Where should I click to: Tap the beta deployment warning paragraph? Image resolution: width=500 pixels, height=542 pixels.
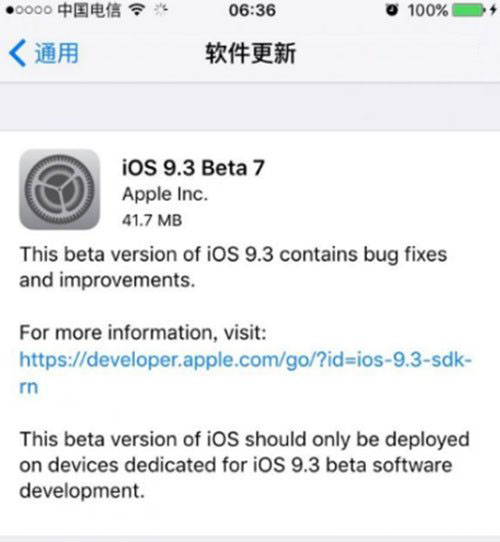pos(244,465)
